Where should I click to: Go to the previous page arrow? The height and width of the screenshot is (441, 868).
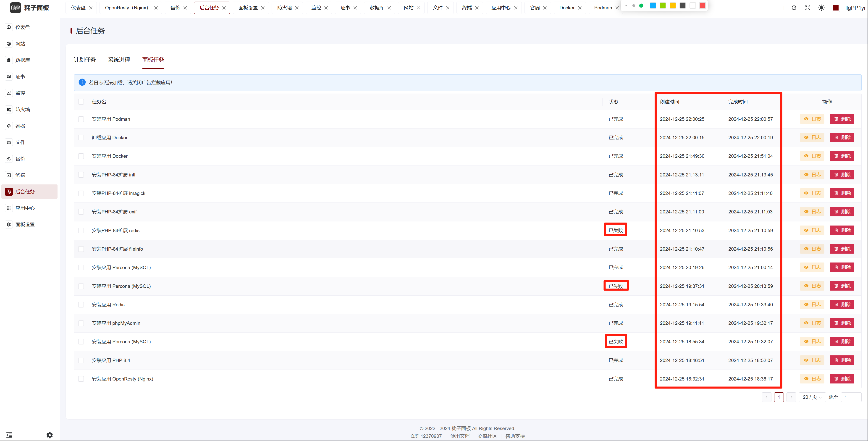tap(767, 397)
